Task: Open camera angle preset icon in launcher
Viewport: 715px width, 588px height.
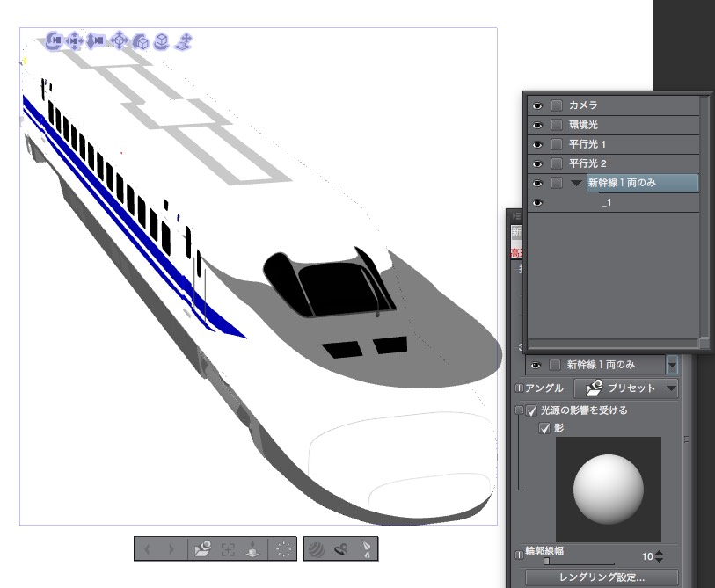Action: pyautogui.click(x=202, y=548)
